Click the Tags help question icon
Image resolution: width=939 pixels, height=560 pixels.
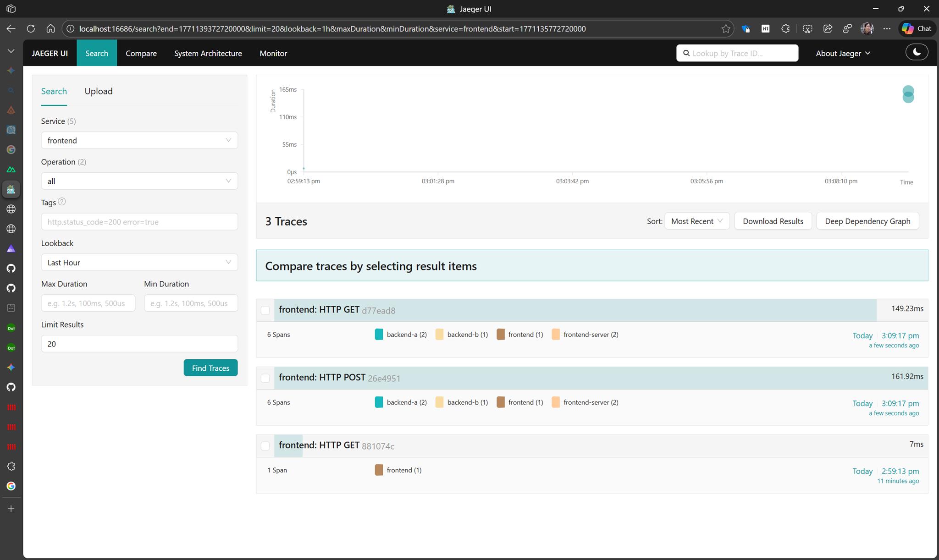(x=62, y=202)
